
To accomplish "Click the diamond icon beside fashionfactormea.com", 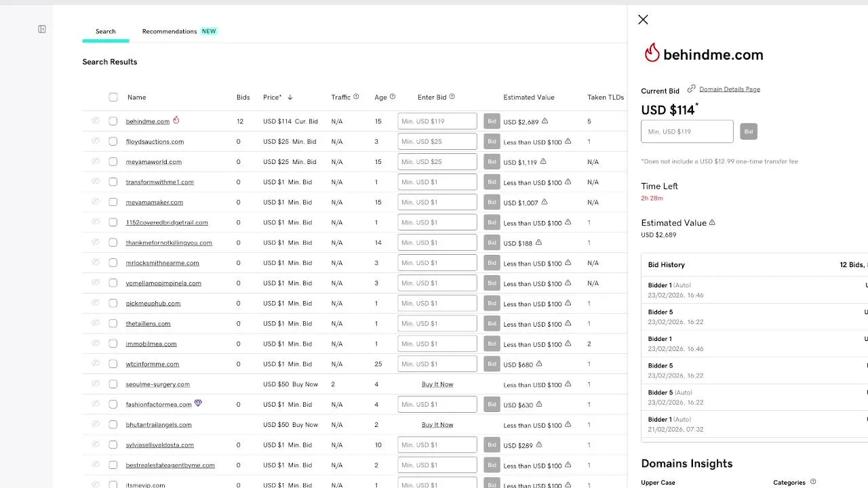I will 198,403.
